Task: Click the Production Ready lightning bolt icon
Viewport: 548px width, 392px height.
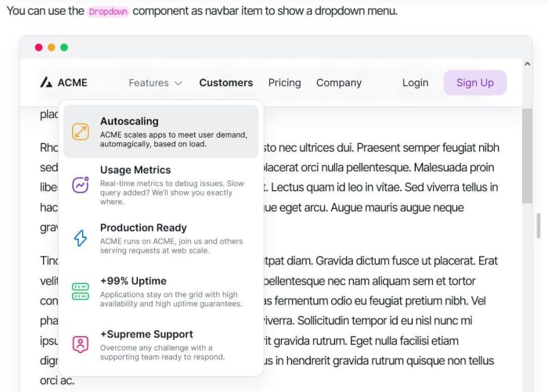Action: point(81,239)
